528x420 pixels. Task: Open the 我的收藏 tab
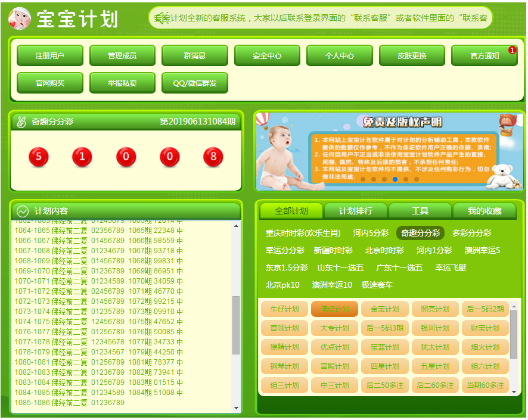484,211
